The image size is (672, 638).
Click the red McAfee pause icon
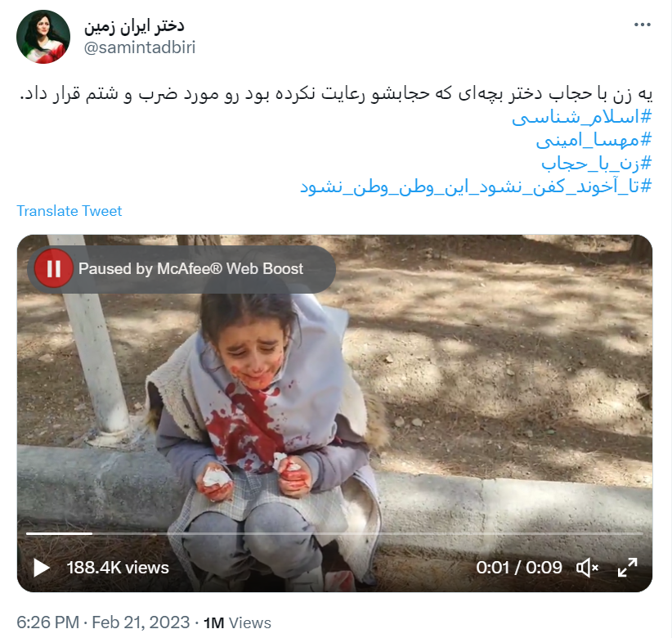pyautogui.click(x=54, y=269)
